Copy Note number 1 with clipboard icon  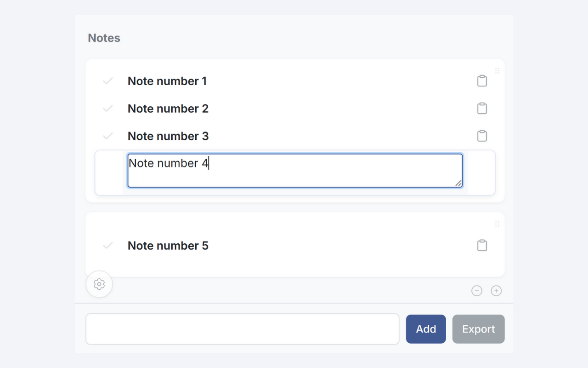[482, 81]
